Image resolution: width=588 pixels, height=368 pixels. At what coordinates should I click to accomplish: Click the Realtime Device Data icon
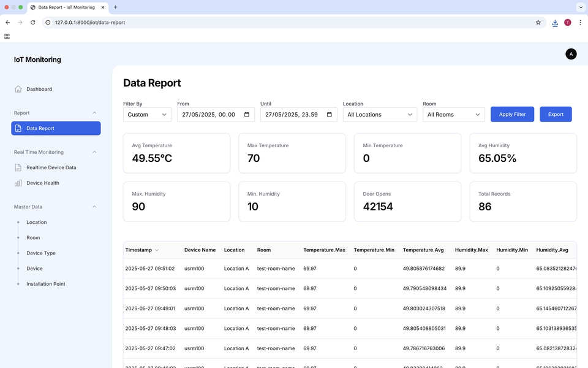tap(18, 167)
